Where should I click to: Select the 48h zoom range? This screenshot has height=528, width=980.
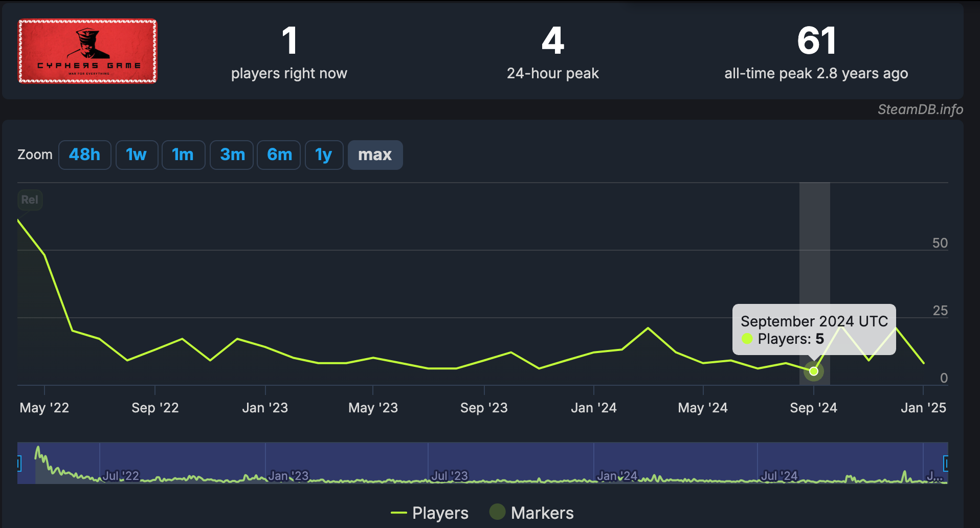click(x=84, y=155)
